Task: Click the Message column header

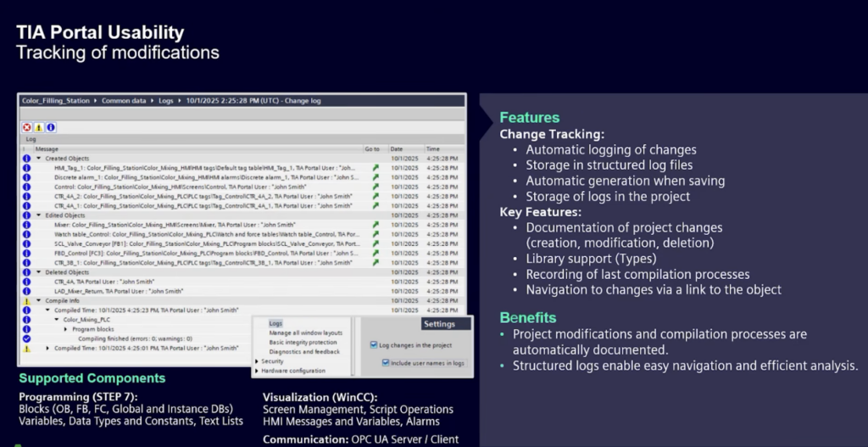Action: click(x=47, y=148)
